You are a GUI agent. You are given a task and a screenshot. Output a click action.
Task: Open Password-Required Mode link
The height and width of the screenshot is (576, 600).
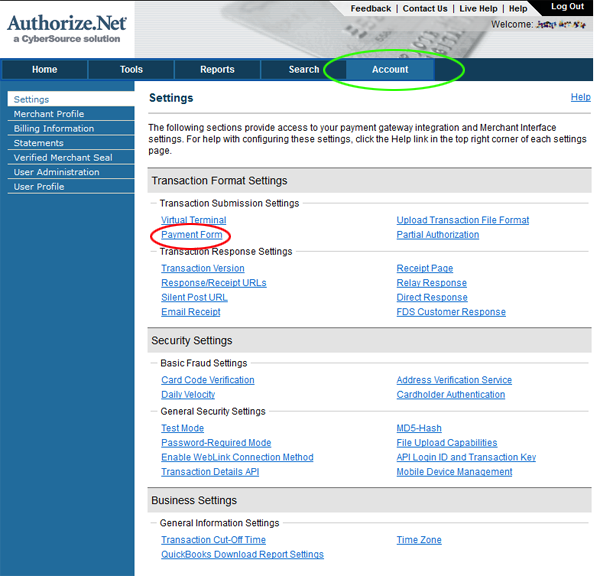216,443
